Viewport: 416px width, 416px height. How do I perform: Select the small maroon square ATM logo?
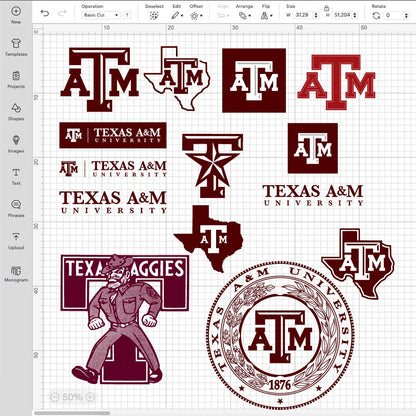(313, 148)
